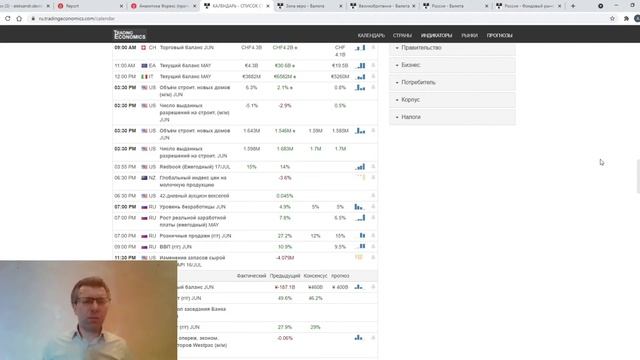This screenshot has height=360, width=640.
Task: Open Розничные продажи (г/г) JUN link
Action: (195, 236)
